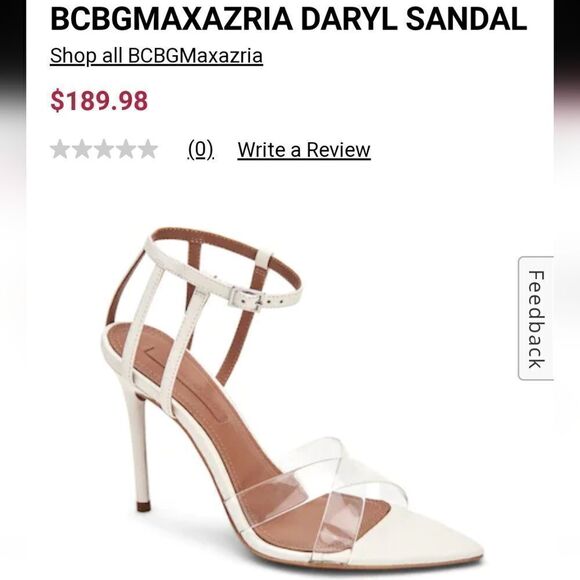Click the brown tip of the stiletto heel
This screenshot has width=580, height=580.
(144, 506)
